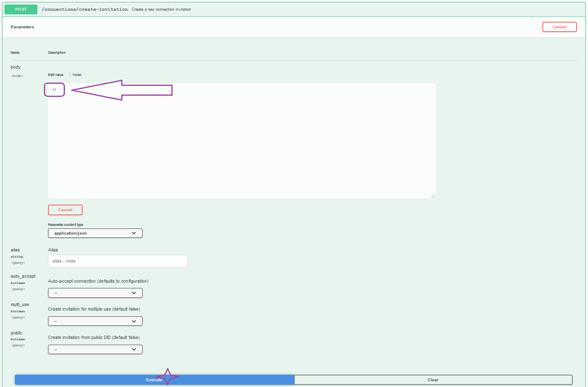Viewport: 588px width, 387px height.
Task: Click the auto_accept dropdown arrow
Action: (x=134, y=293)
